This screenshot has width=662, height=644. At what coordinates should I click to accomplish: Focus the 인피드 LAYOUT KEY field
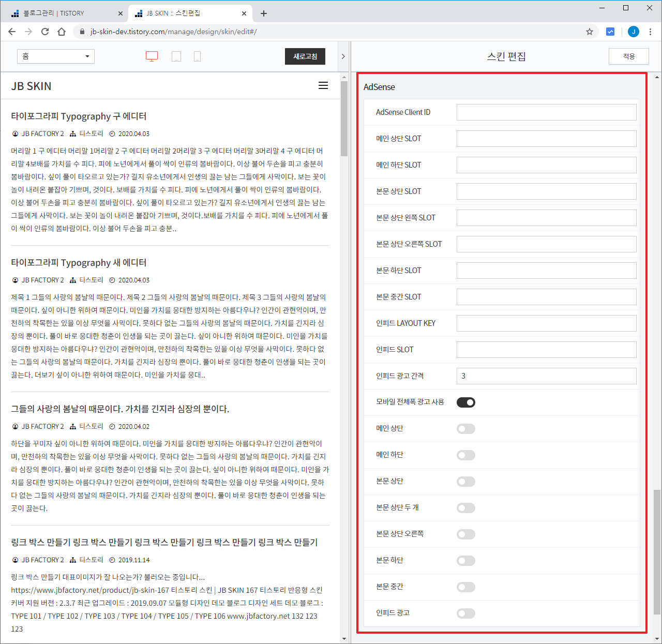click(x=547, y=323)
